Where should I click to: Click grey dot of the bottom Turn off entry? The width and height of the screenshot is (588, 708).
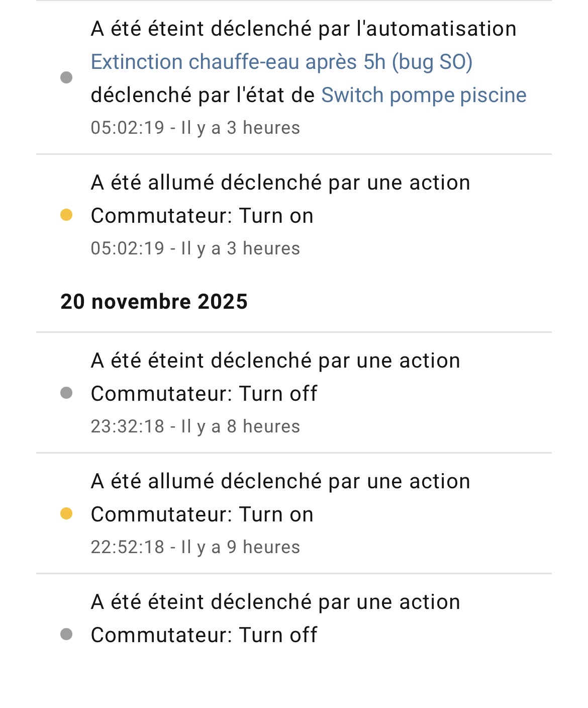(x=66, y=634)
